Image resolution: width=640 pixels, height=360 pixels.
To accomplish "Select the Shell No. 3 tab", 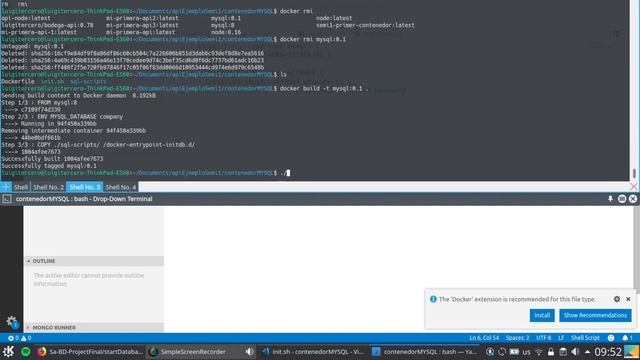I will pos(84,187).
